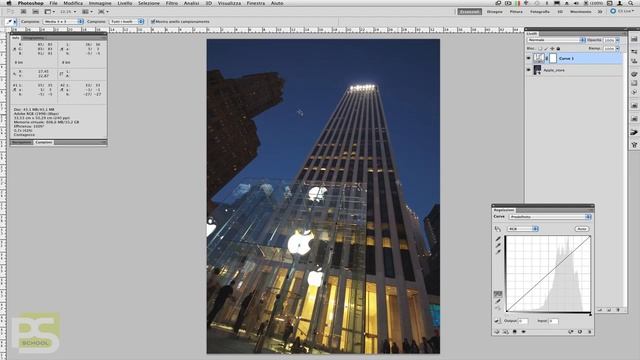This screenshot has width=640, height=360.
Task: Toggle lock position icon
Action: pos(552,49)
